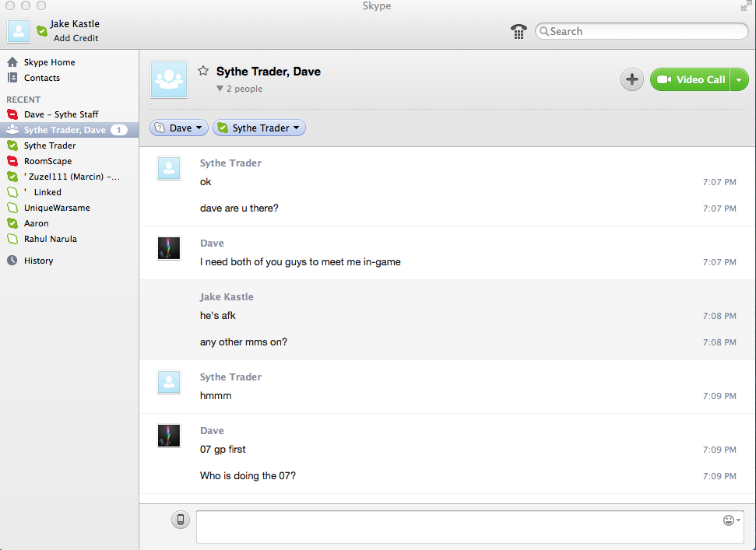756x550 pixels.
Task: Click the 'he's afk' message
Action: click(218, 316)
